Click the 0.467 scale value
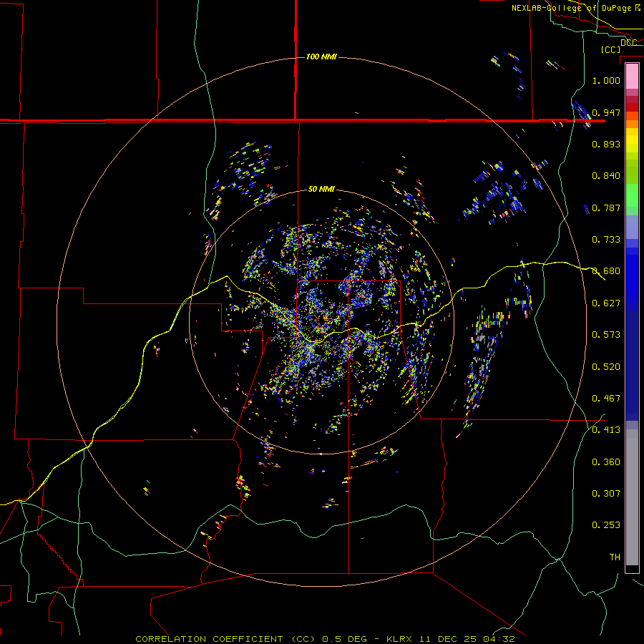This screenshot has width=644, height=644. coord(606,399)
